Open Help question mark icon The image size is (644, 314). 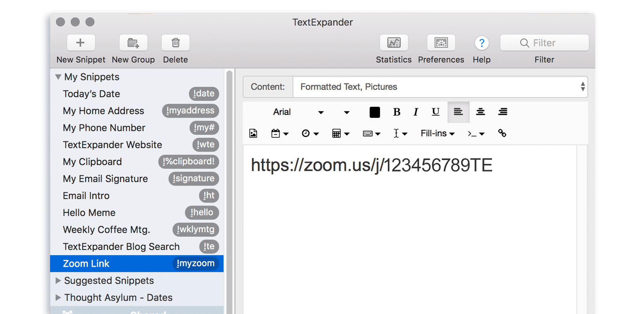[x=482, y=43]
